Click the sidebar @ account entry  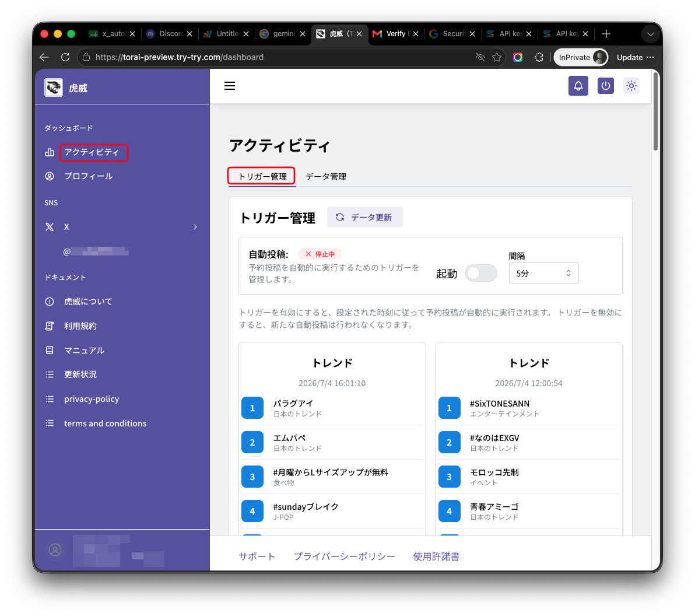(x=96, y=252)
